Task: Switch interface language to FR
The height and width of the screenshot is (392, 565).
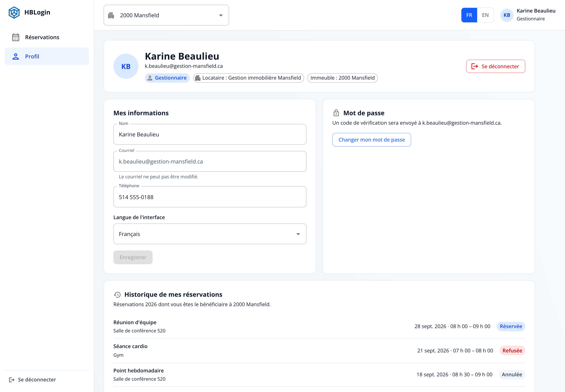Action: [x=469, y=15]
